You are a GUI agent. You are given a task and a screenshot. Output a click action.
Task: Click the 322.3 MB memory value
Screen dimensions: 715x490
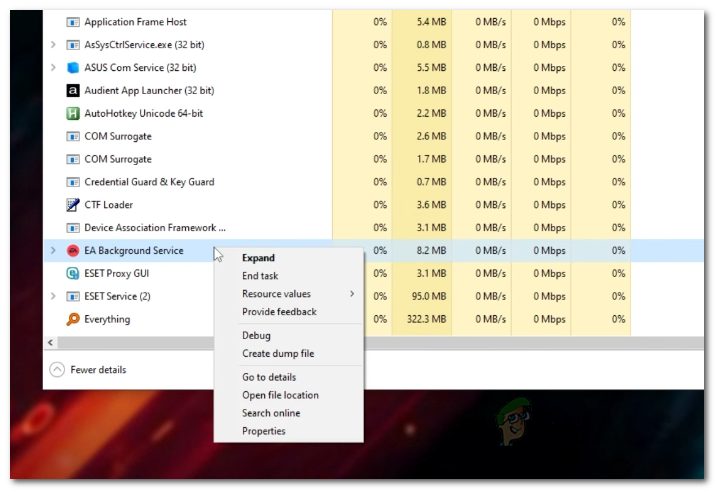(x=426, y=319)
